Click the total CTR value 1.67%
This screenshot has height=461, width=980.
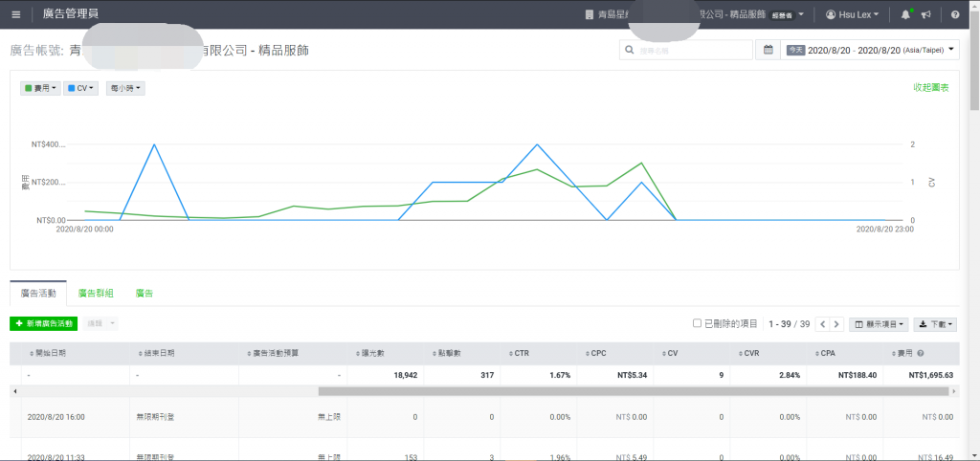[560, 376]
